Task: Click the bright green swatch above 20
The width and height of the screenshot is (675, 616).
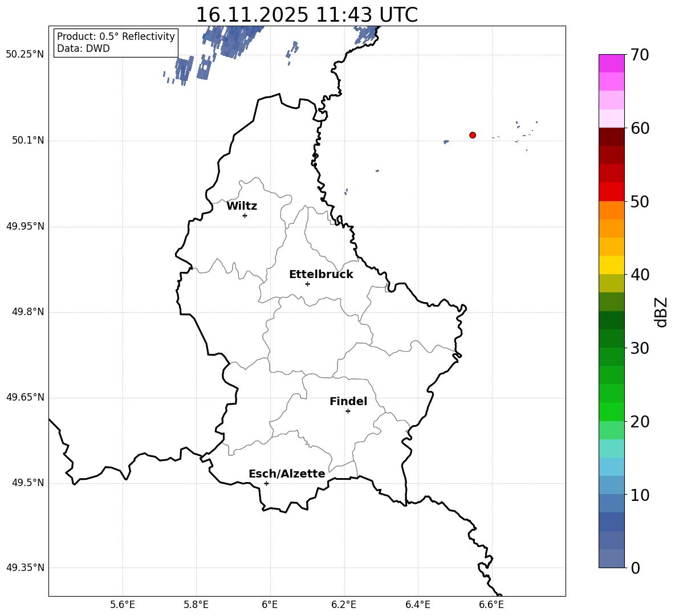Action: [612, 411]
